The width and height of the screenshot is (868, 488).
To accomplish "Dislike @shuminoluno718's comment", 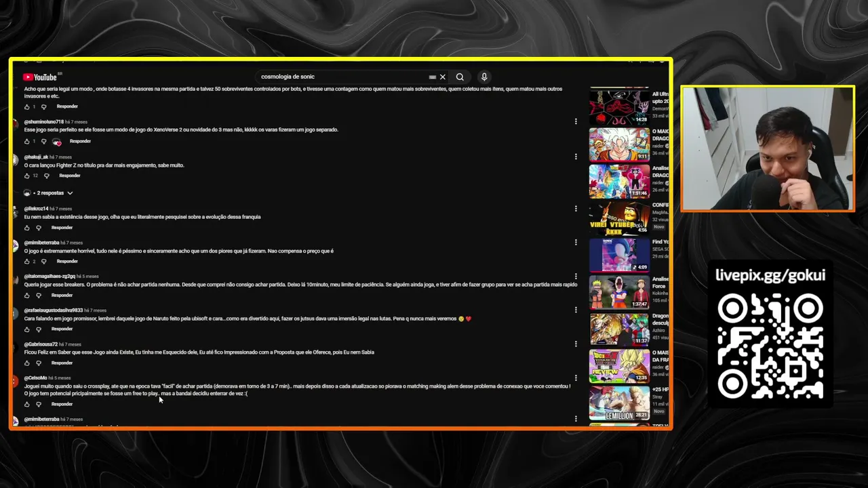I will pyautogui.click(x=44, y=142).
